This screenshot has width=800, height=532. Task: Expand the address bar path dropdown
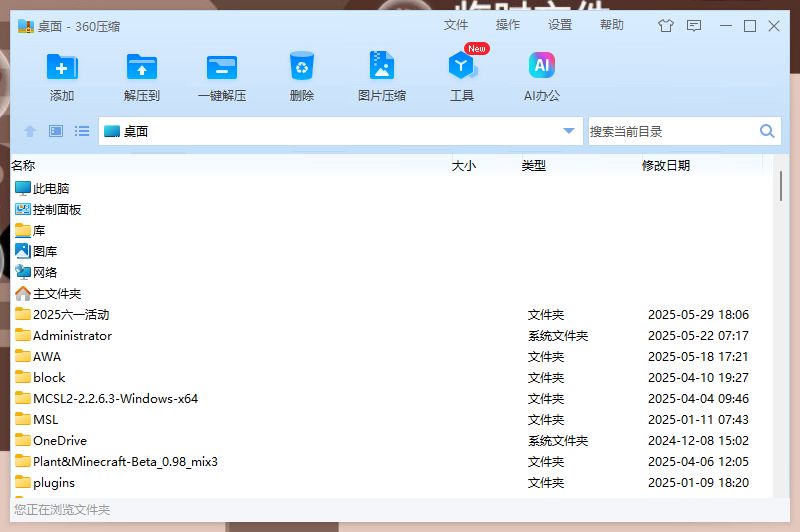pyautogui.click(x=569, y=131)
